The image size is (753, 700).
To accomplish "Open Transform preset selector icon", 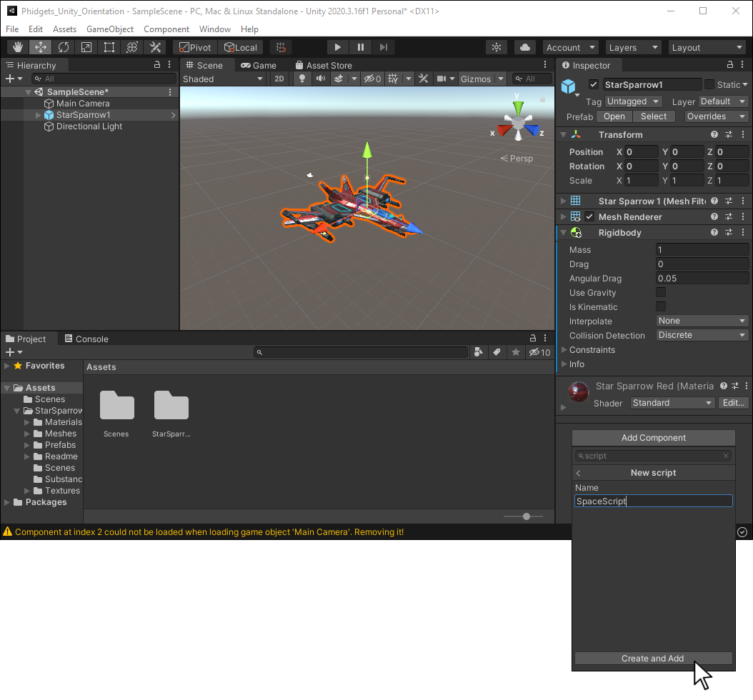I will pos(729,134).
